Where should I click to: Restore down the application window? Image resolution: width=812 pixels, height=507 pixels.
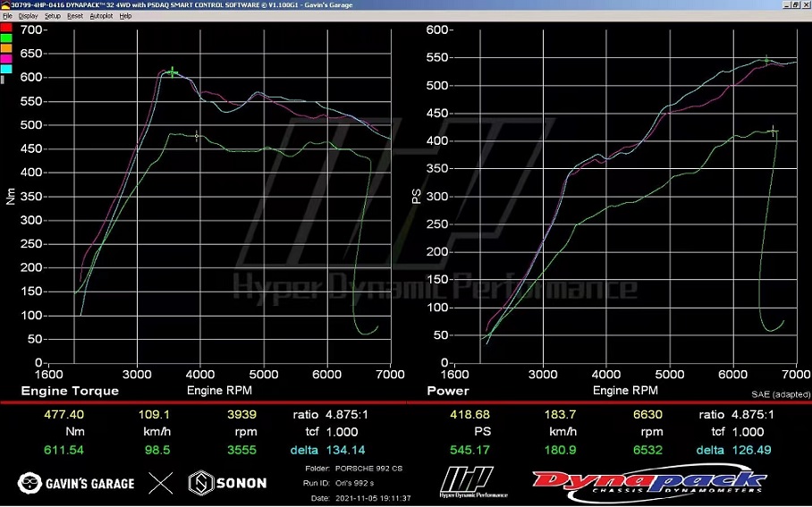[x=794, y=5]
